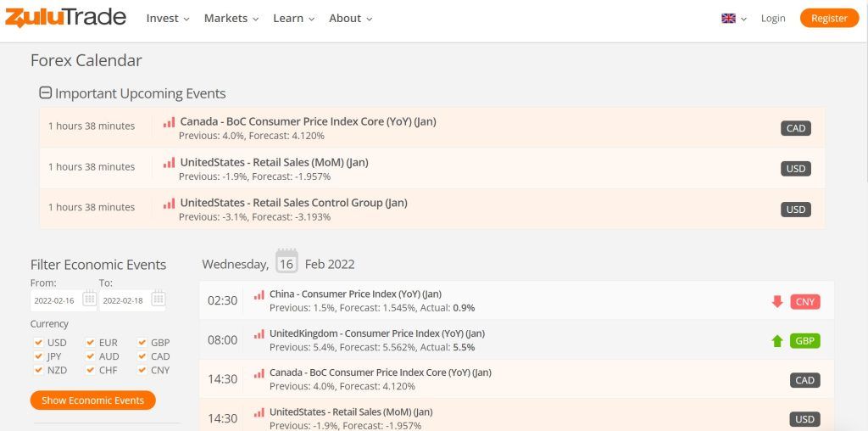868x431 pixels.
Task: Click the red CNY currency badge
Action: 805,302
